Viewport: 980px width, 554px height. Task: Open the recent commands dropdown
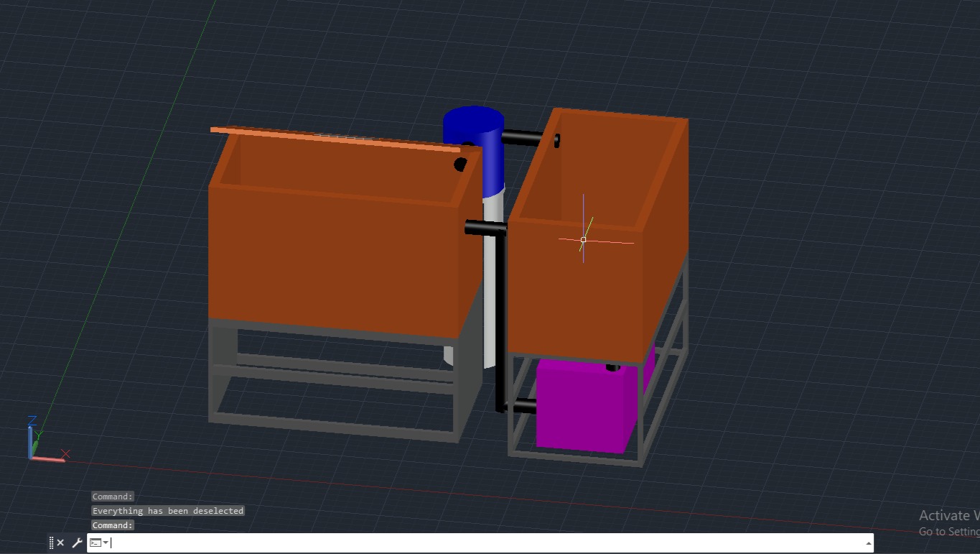pos(99,543)
